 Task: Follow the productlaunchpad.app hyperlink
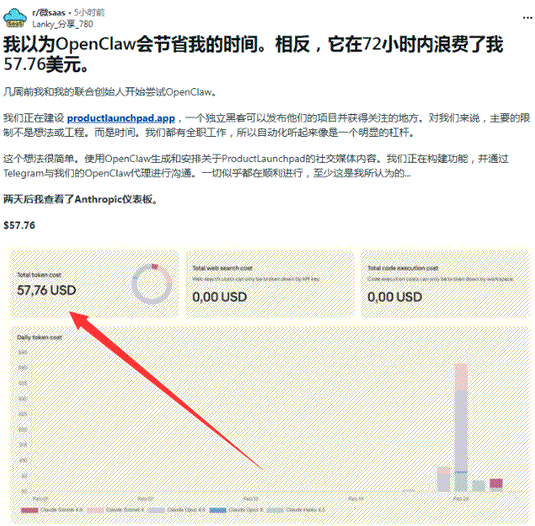tap(121, 118)
